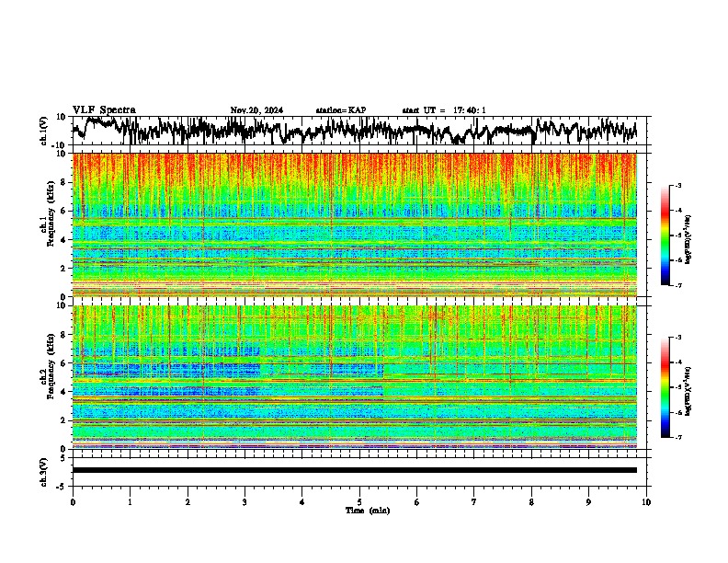728x563 pixels.
Task: Click "-6" on ch.1 colorbar scale
Action: [677, 260]
